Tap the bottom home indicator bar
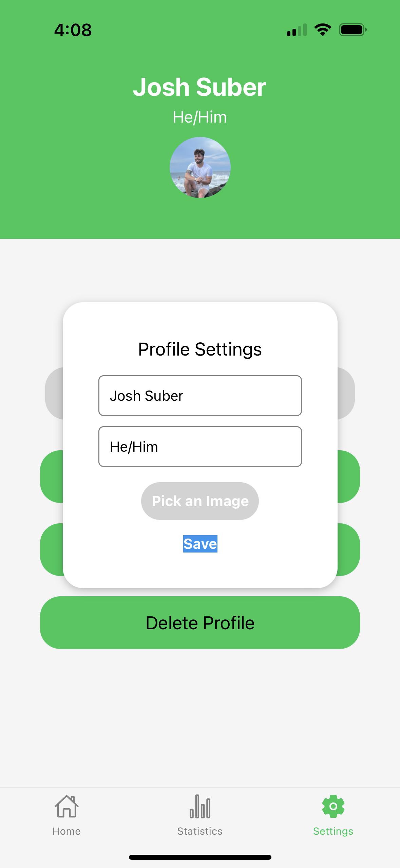This screenshot has height=868, width=400. (x=200, y=857)
